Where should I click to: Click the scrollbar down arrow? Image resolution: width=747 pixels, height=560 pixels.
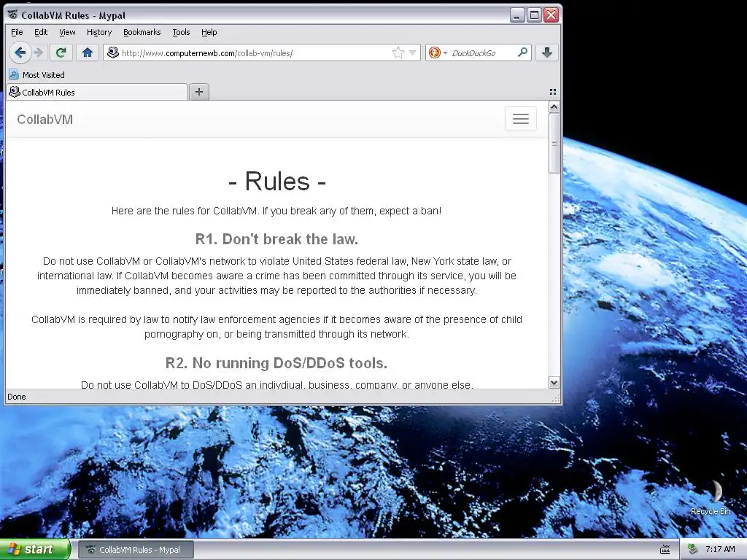coord(554,382)
